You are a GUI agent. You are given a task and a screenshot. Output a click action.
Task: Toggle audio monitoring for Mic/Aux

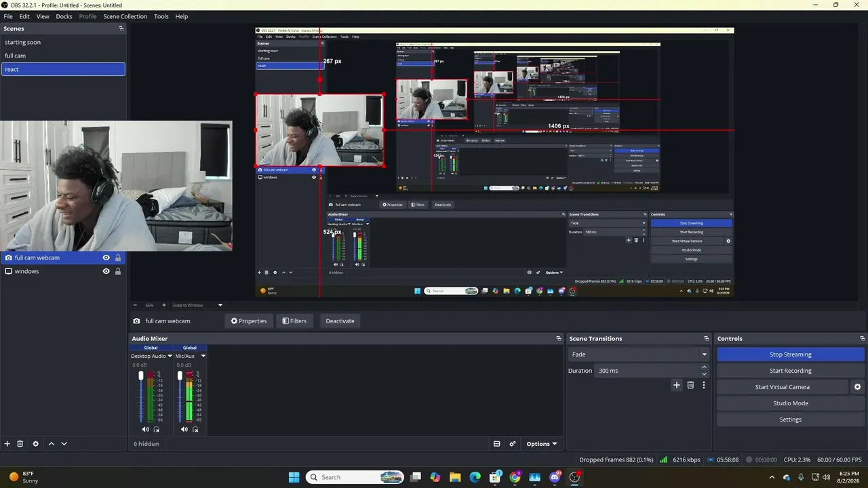tap(195, 429)
